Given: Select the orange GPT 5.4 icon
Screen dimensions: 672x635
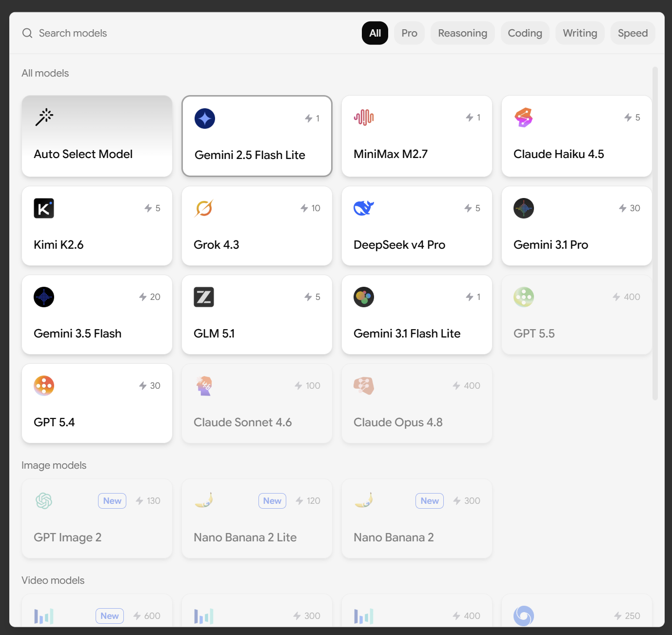Looking at the screenshot, I should [44, 386].
